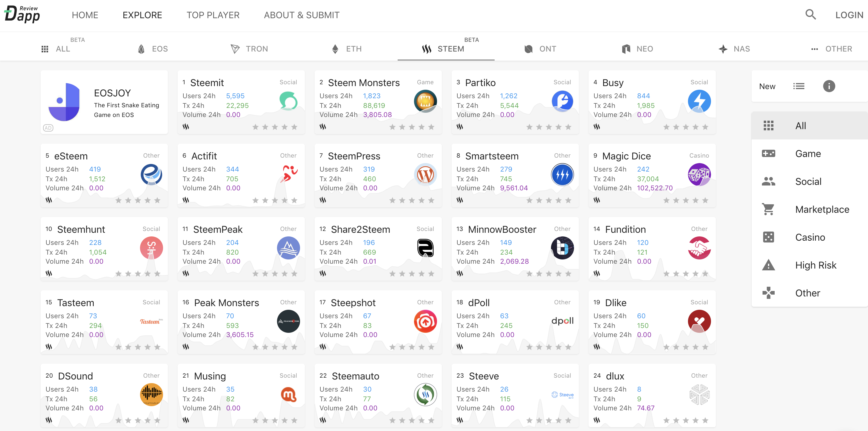Click the Steemit app logo
This screenshot has width=868, height=431.
click(x=289, y=101)
